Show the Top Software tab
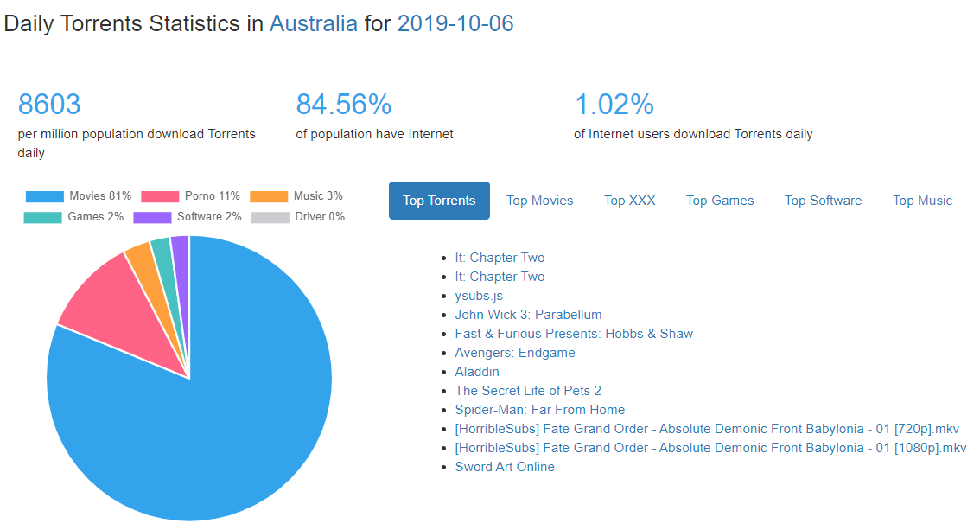The width and height of the screenshot is (980, 530). (x=823, y=201)
